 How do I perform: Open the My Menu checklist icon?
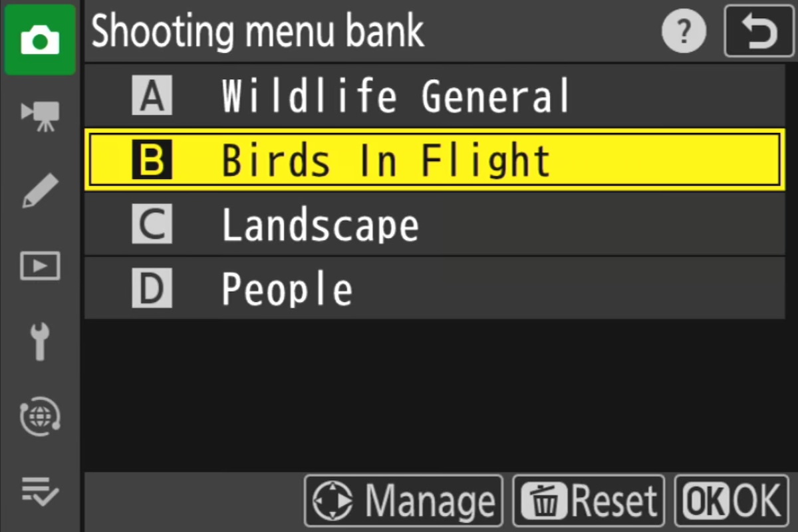[40, 491]
